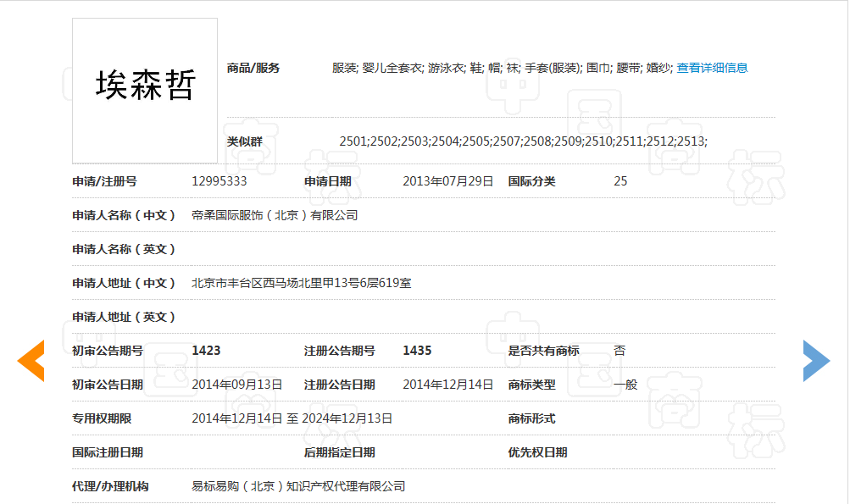Click the 商品/服务 label
Image resolution: width=850 pixels, height=504 pixels.
point(253,68)
